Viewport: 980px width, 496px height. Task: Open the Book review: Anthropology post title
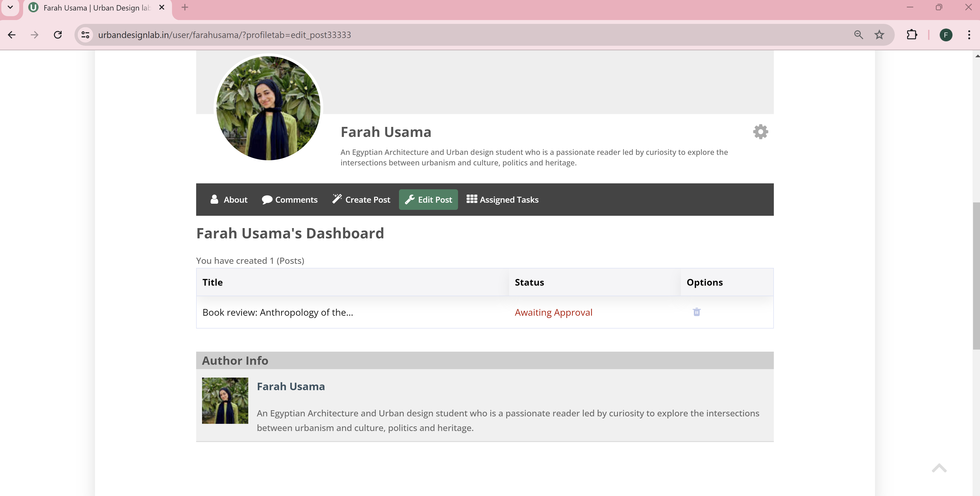[277, 313]
